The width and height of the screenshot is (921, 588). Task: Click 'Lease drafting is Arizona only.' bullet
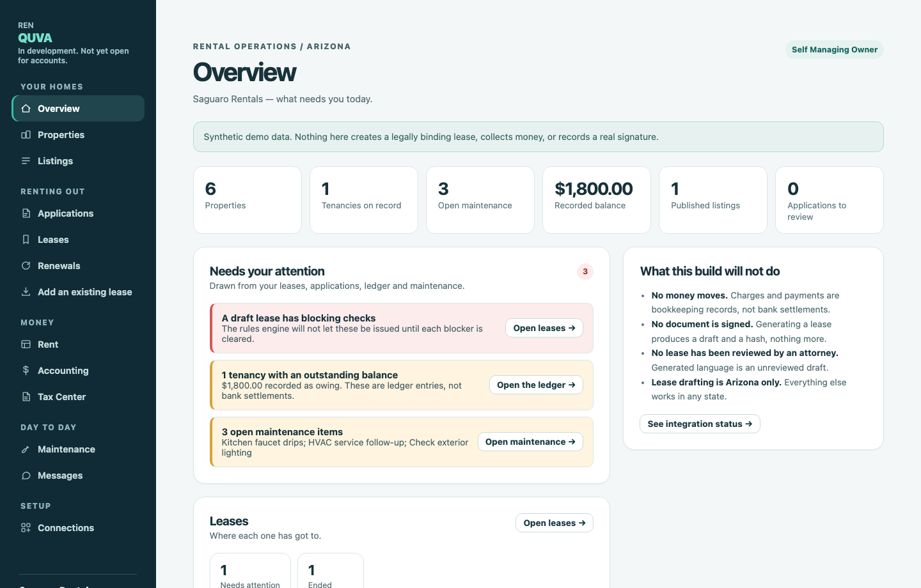click(x=716, y=382)
